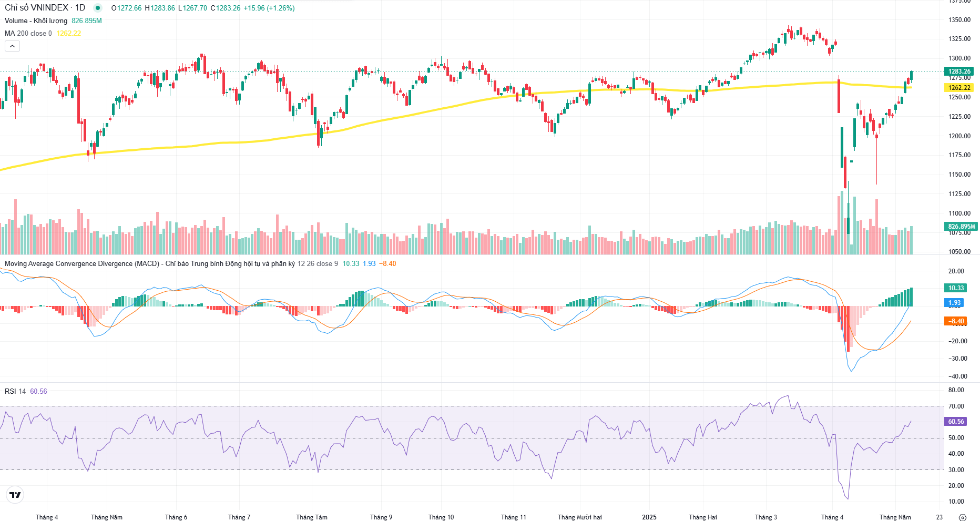Click the Tháng 10 time axis label
Image resolution: width=980 pixels, height=521 pixels.
pyautogui.click(x=441, y=517)
